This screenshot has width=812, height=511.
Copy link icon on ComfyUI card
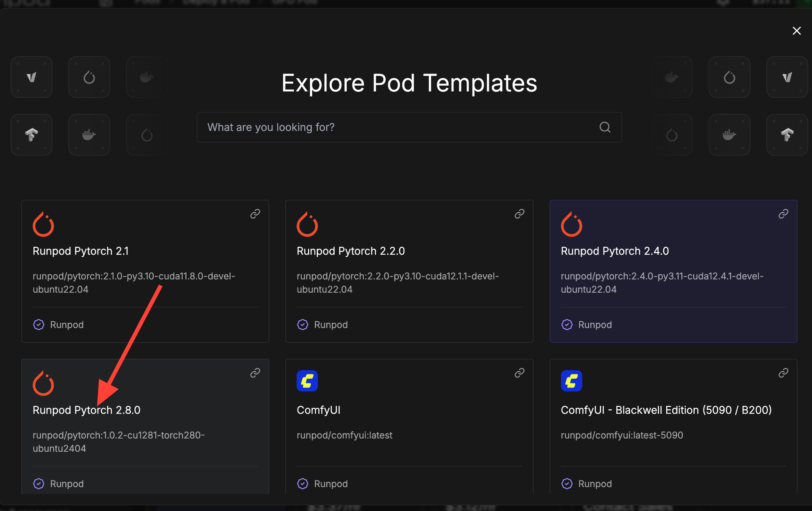519,373
